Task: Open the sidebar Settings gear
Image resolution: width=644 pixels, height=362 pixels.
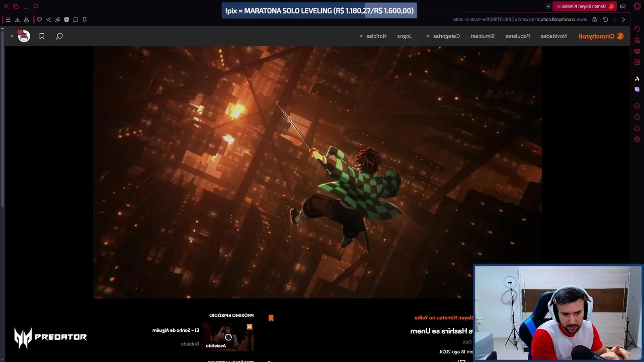Action: point(637,139)
